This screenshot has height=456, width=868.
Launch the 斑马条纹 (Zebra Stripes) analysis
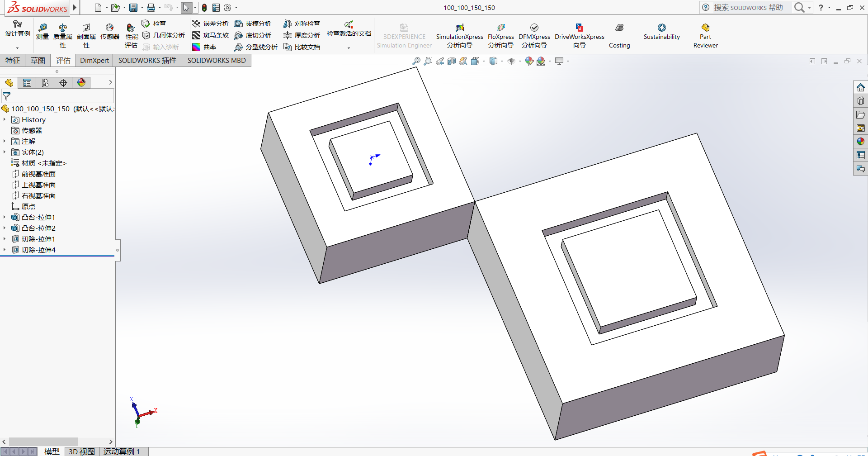pos(211,35)
